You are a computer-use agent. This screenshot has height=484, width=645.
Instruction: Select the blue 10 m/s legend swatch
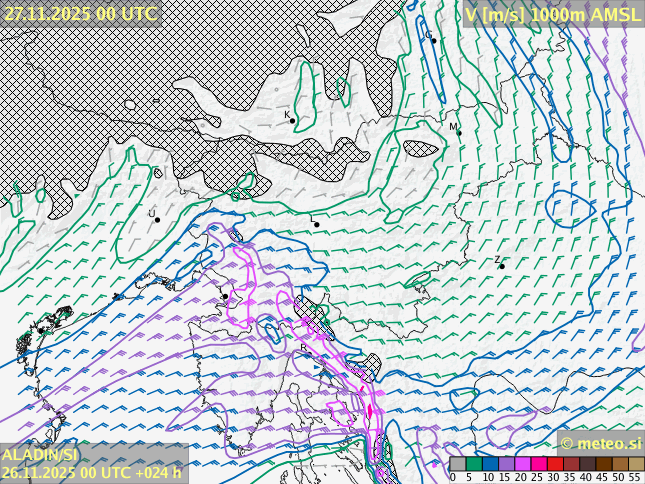click(490, 464)
